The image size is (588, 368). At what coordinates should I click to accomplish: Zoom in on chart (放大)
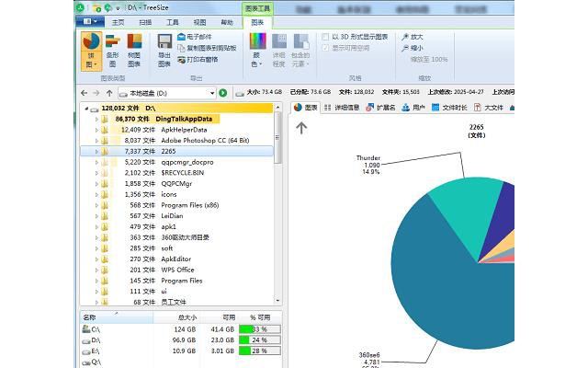tap(413, 37)
